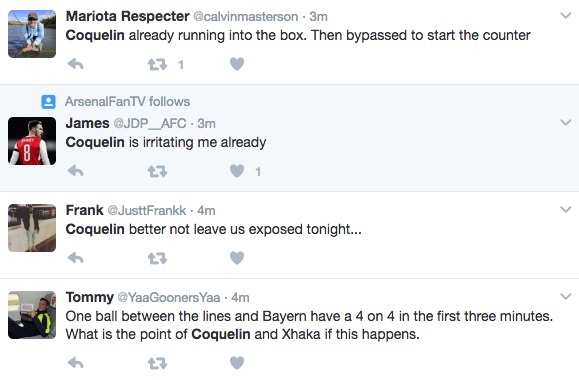This screenshot has height=380, width=579.
Task: Like Tommy's Coquelin and Xhaka tweet
Action: [x=237, y=363]
